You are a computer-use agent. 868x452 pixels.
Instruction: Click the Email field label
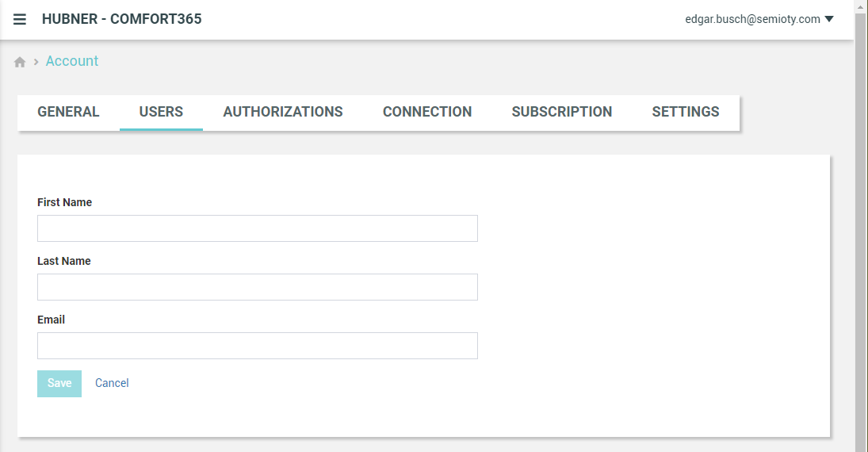tap(51, 320)
